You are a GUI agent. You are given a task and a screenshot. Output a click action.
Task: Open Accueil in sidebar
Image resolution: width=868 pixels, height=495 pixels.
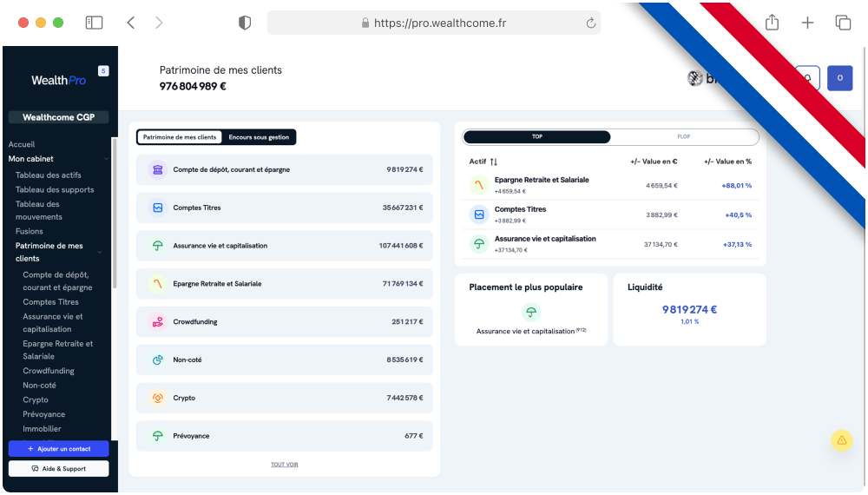tap(22, 144)
